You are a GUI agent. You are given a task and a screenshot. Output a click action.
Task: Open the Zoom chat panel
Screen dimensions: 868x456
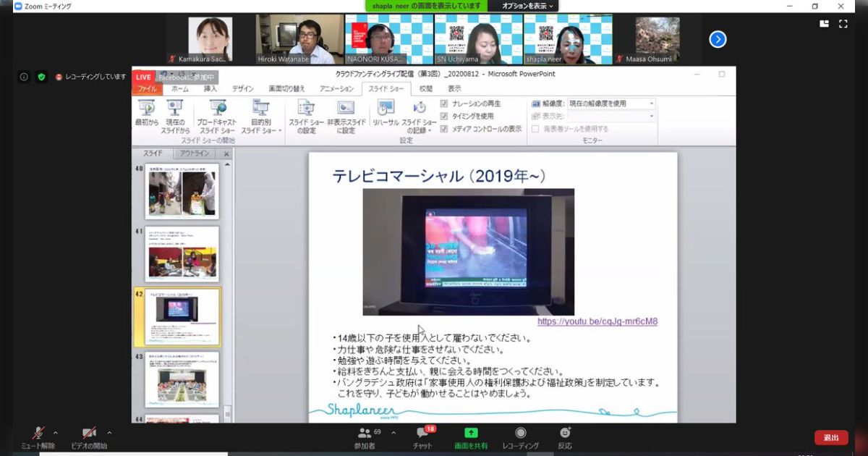coord(421,434)
